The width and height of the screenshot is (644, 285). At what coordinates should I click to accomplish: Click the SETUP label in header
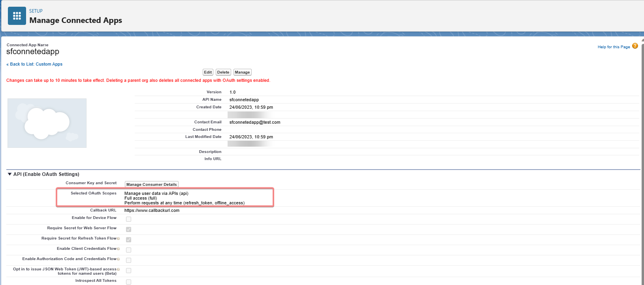pyautogui.click(x=36, y=11)
